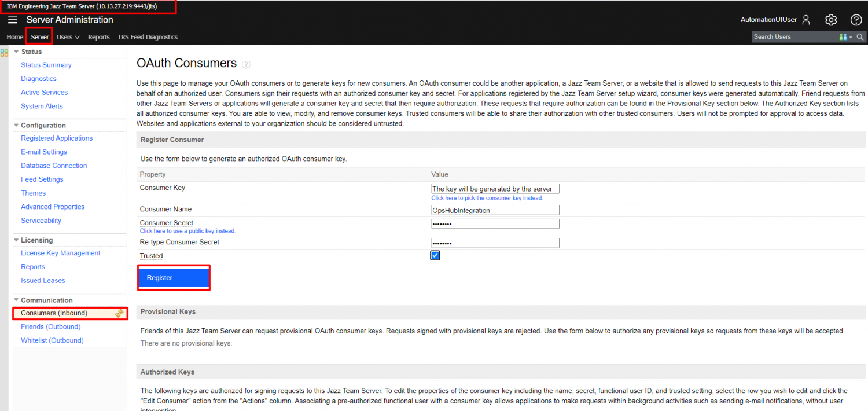Open TRS Feed Diagnostics menu item
Screen dimensions: 868x411
tap(147, 37)
